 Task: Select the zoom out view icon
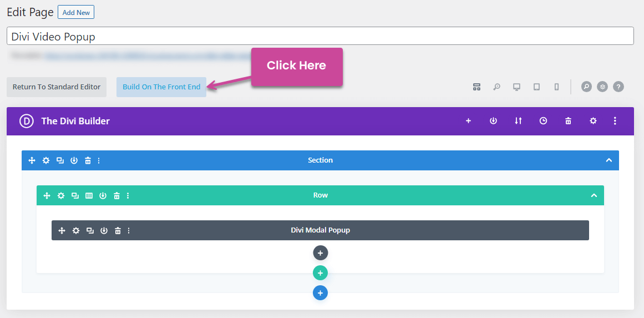click(496, 87)
